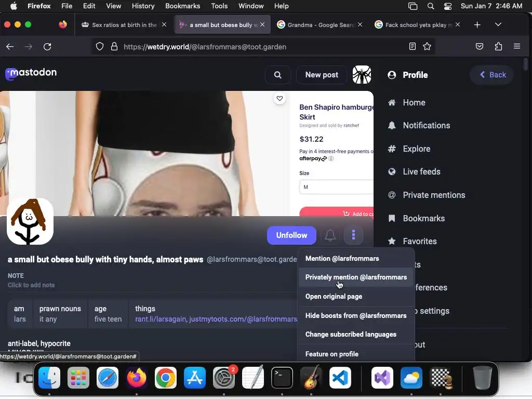
Task: Open the History menu in menu bar
Action: point(143,6)
